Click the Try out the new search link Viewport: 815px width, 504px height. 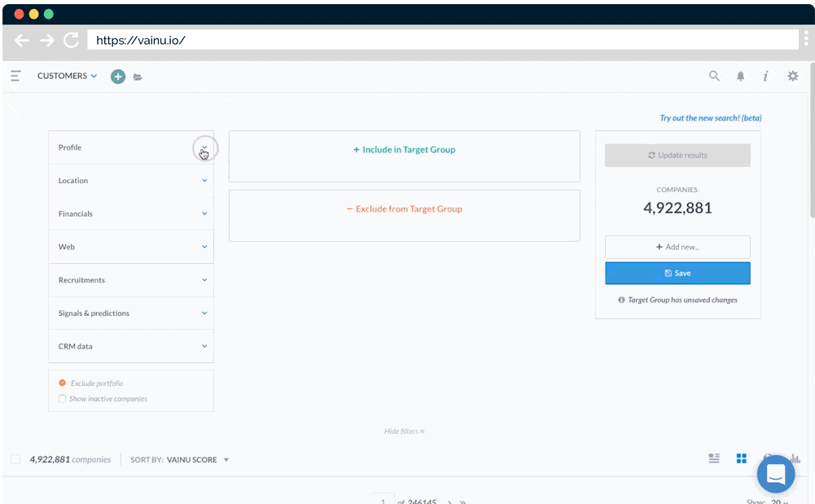pyautogui.click(x=709, y=117)
